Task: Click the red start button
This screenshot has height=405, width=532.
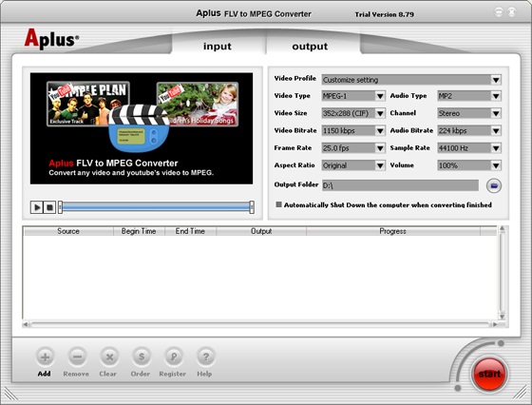Action: pos(489,374)
